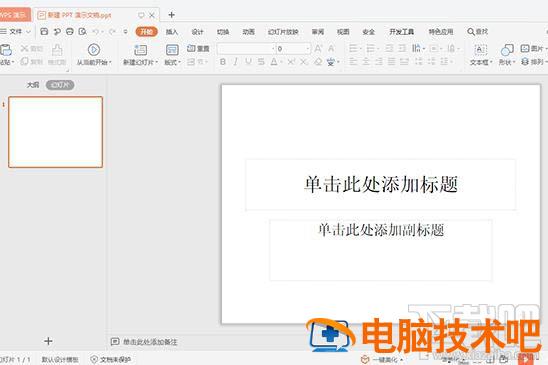This screenshot has height=365, width=548.
Task: Click the 查找 search button
Action: tap(477, 32)
